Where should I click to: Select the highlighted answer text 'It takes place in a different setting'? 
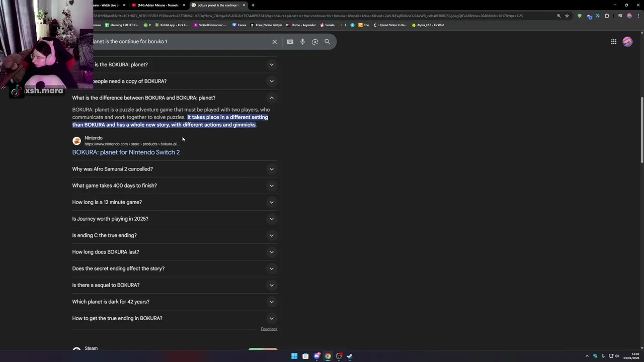pyautogui.click(x=227, y=117)
